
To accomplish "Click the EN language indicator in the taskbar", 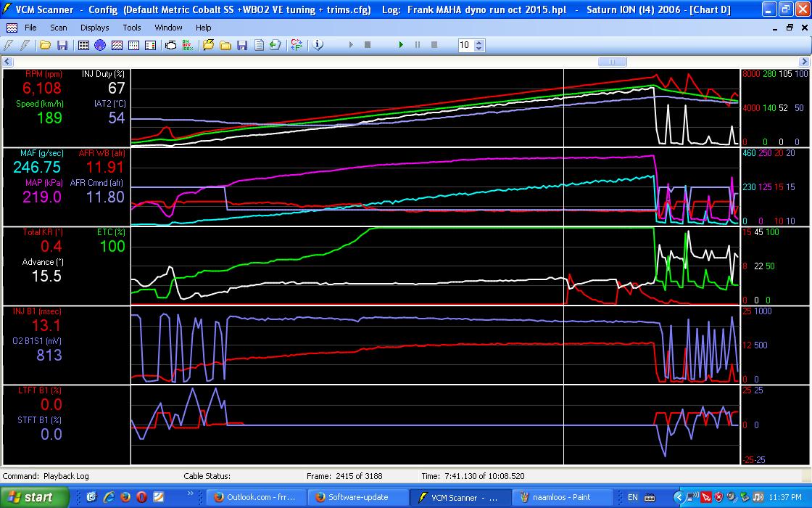I will (x=632, y=497).
